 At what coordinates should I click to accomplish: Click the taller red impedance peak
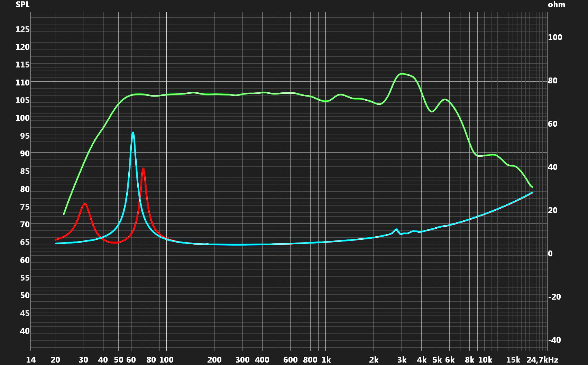pos(143,169)
